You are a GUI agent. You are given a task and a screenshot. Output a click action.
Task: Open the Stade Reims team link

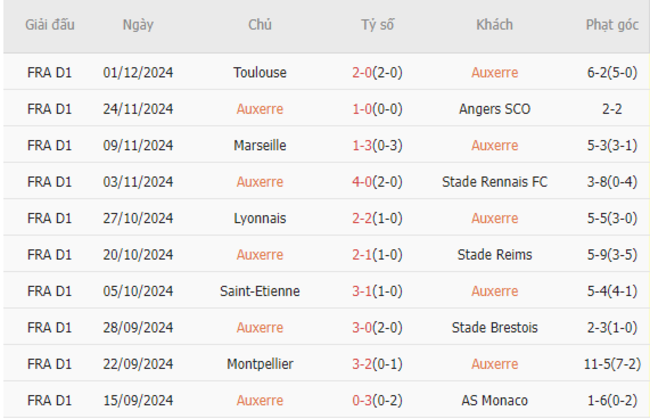tap(495, 255)
